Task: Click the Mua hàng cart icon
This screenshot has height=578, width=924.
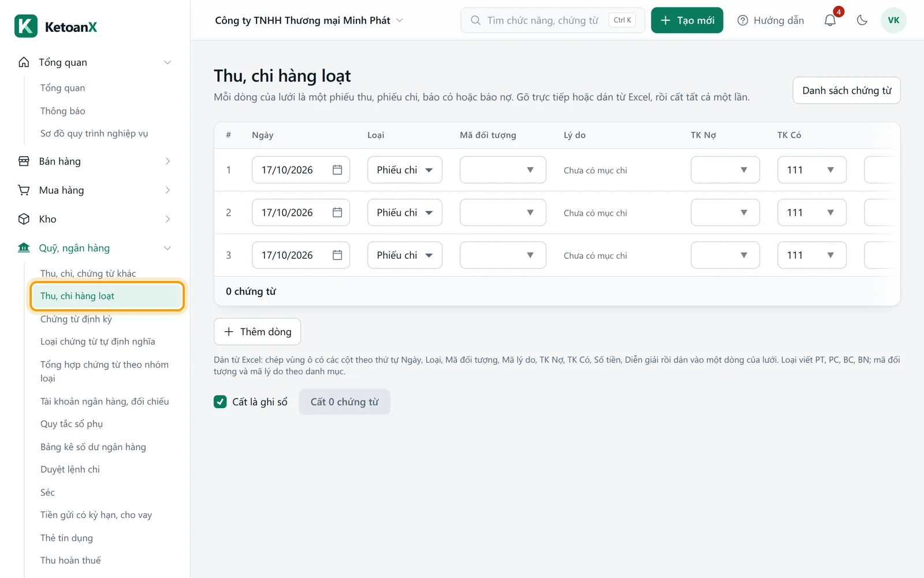Action: pyautogui.click(x=24, y=190)
